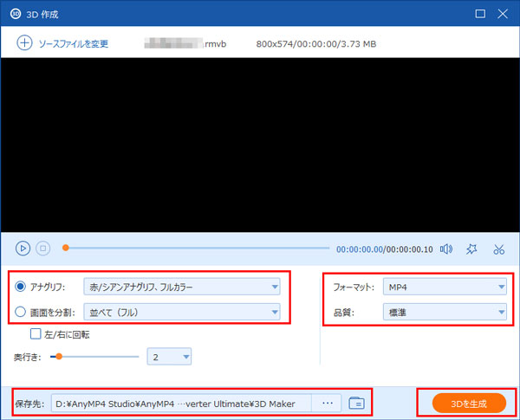
Task: Click the star enhance icon
Action: [471, 249]
